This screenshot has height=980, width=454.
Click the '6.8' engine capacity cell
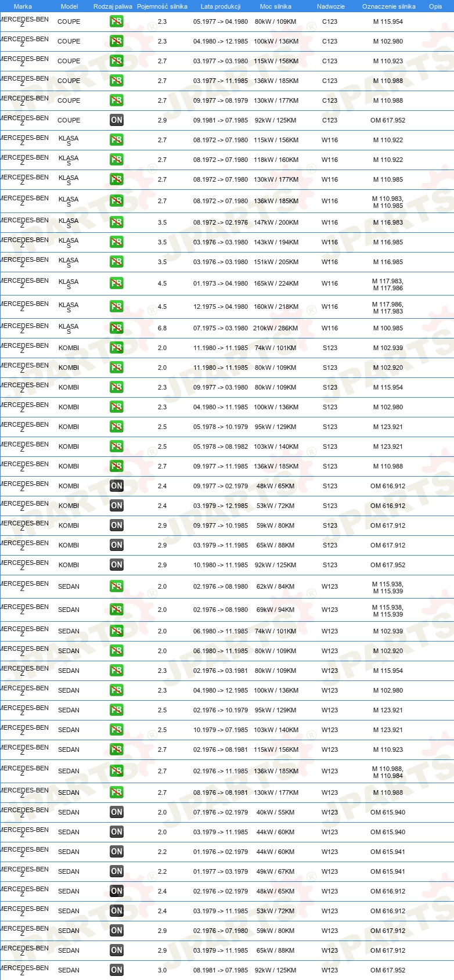pyautogui.click(x=162, y=328)
